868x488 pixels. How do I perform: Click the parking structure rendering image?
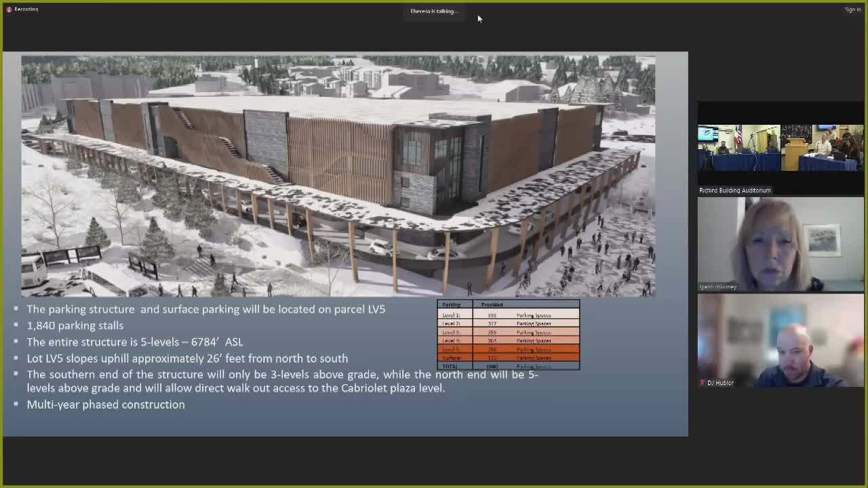(338, 175)
